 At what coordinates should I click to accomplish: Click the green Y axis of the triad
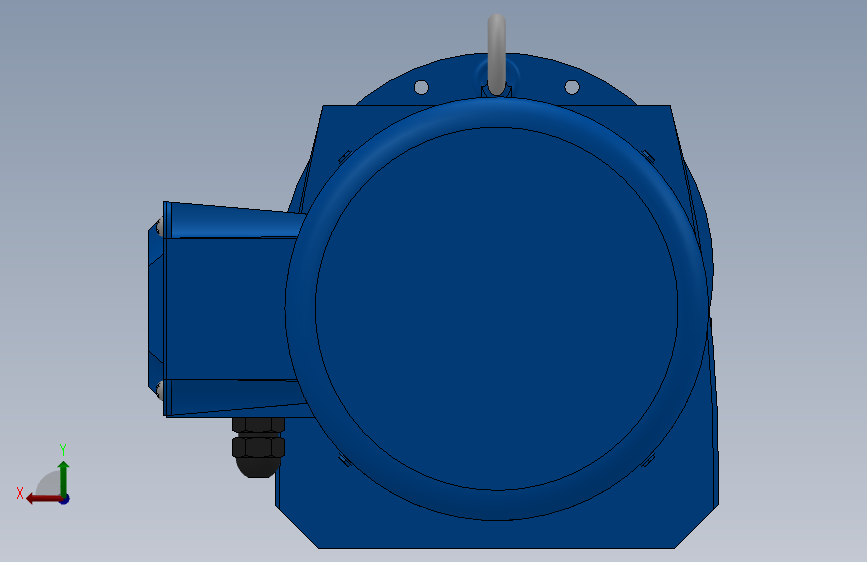point(64,478)
